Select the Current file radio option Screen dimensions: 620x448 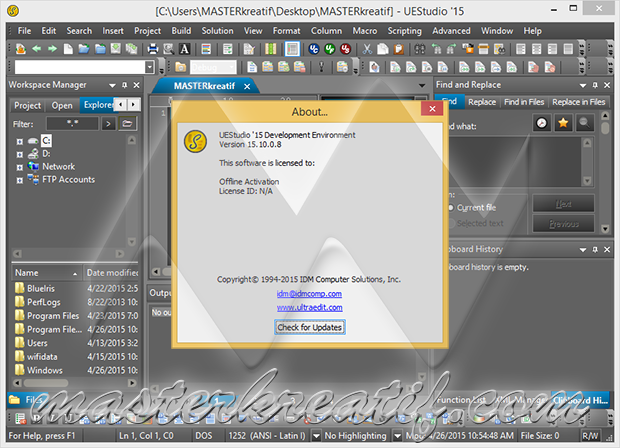(x=451, y=208)
